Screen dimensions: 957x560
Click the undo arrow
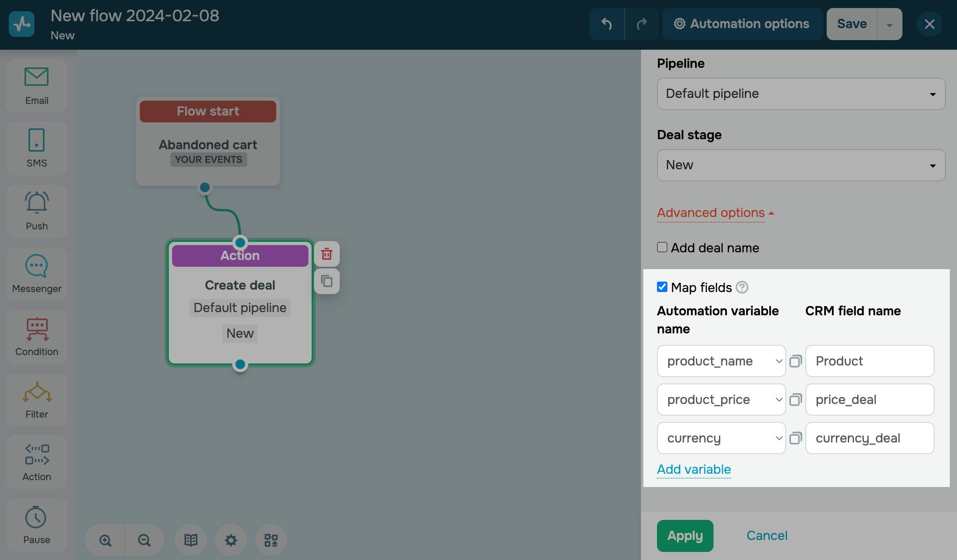pyautogui.click(x=607, y=24)
